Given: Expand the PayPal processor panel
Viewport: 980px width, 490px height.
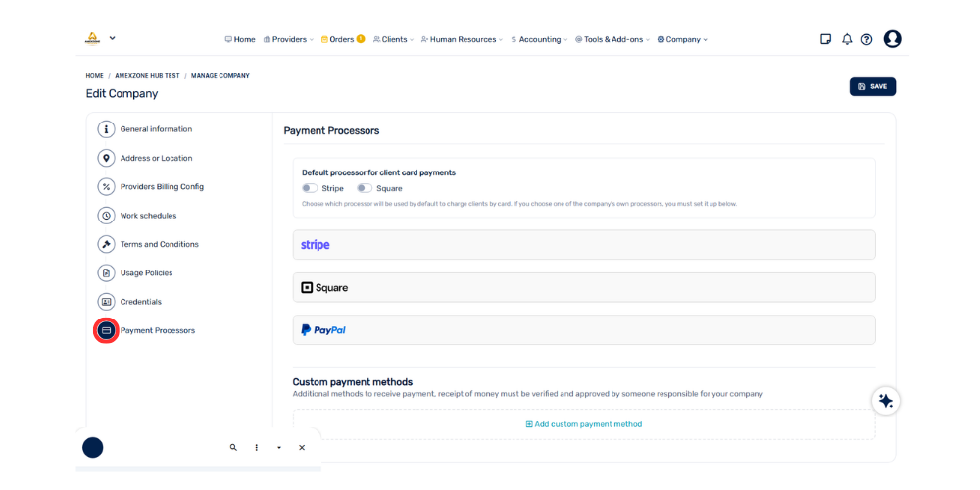Looking at the screenshot, I should tap(584, 330).
